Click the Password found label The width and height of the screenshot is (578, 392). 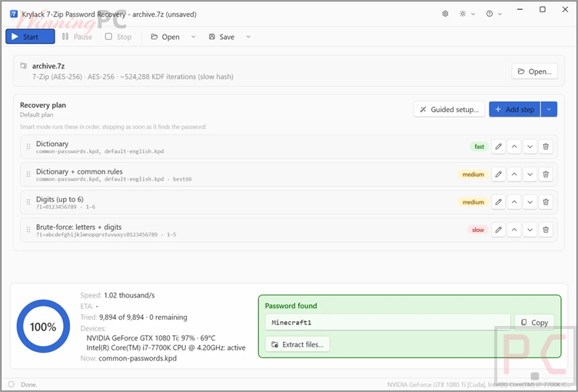pyautogui.click(x=291, y=306)
